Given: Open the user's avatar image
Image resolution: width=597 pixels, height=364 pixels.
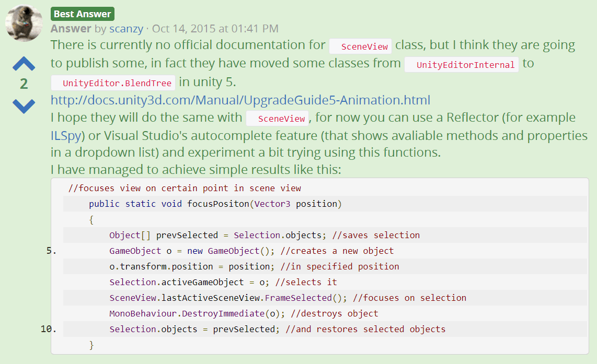Looking at the screenshot, I should (x=24, y=23).
